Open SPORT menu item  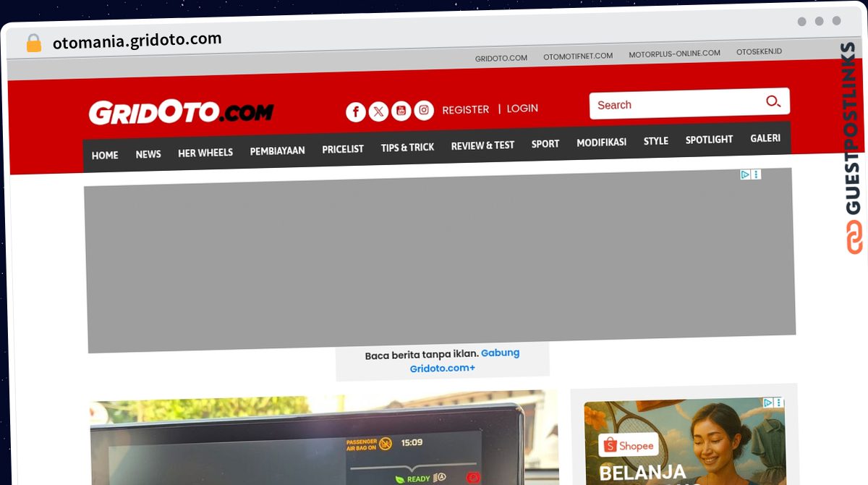pos(545,143)
